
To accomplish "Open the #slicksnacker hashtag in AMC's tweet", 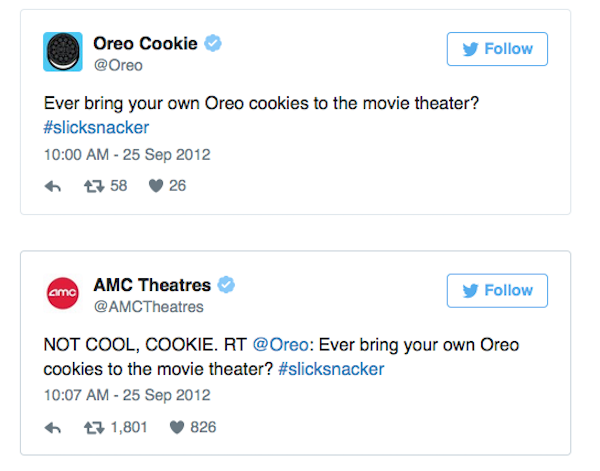I will pyautogui.click(x=331, y=369).
